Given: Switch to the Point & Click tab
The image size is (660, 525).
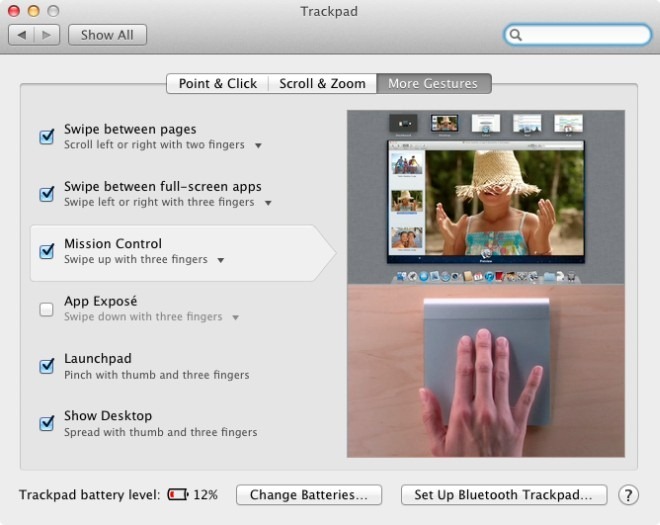Looking at the screenshot, I should click(218, 83).
